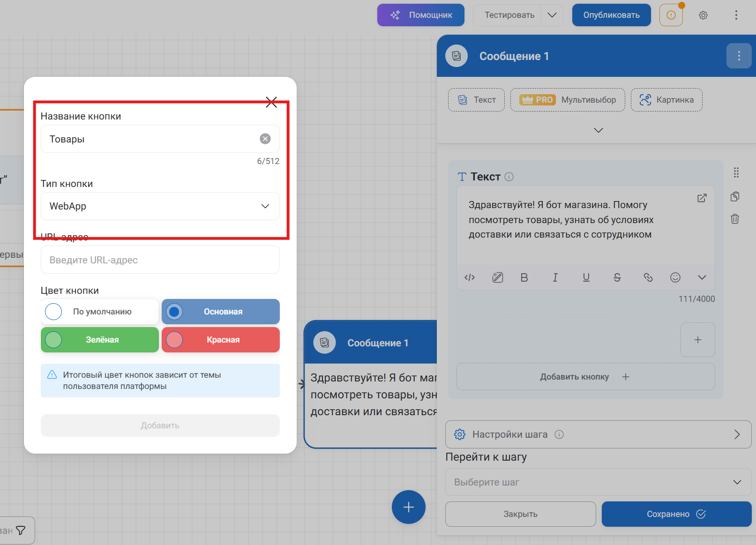Select the По умолчанию button color
Screen dimensions: 756x545
pyautogui.click(x=100, y=312)
